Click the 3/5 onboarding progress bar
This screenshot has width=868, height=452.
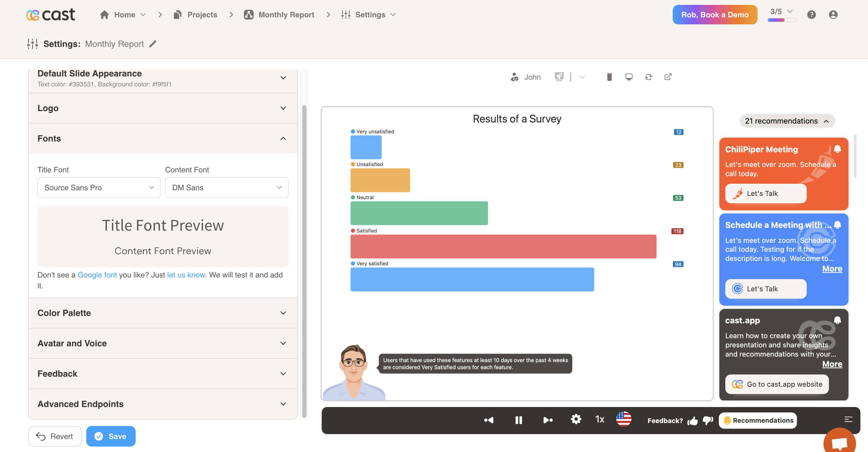point(782,20)
